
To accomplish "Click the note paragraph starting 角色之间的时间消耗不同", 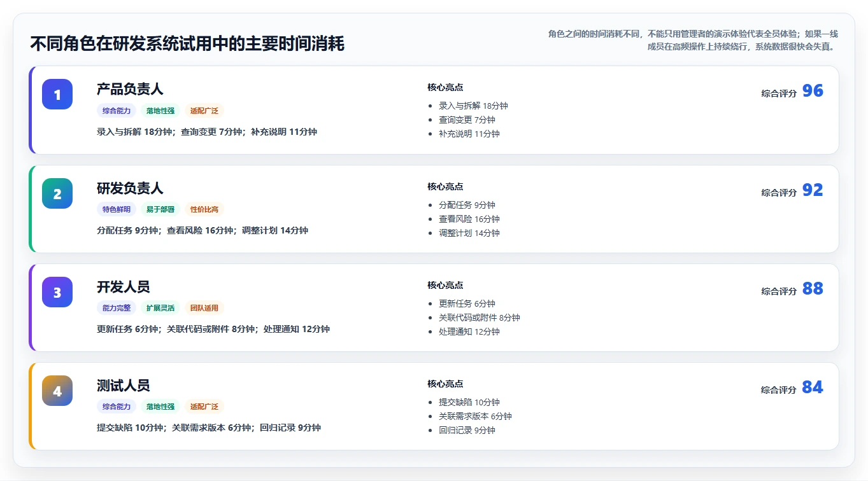I will [x=692, y=40].
